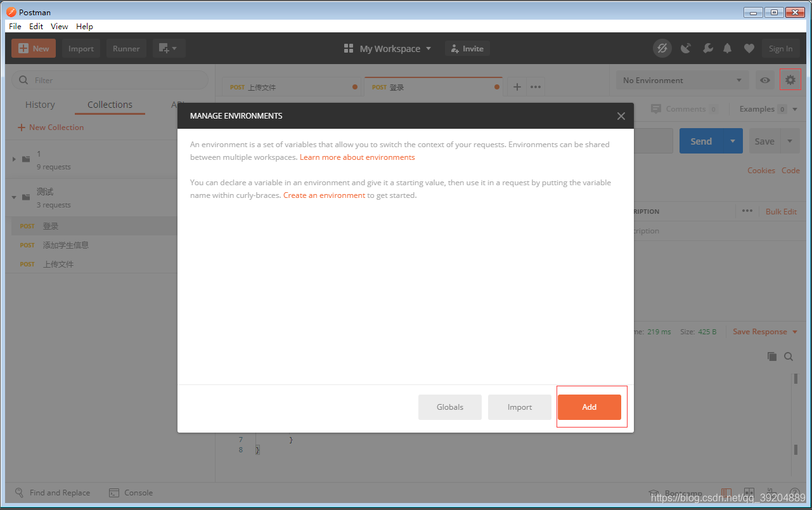Screen dimensions: 812x510
Task: Click the two-pane view layout icon
Action: (x=749, y=494)
